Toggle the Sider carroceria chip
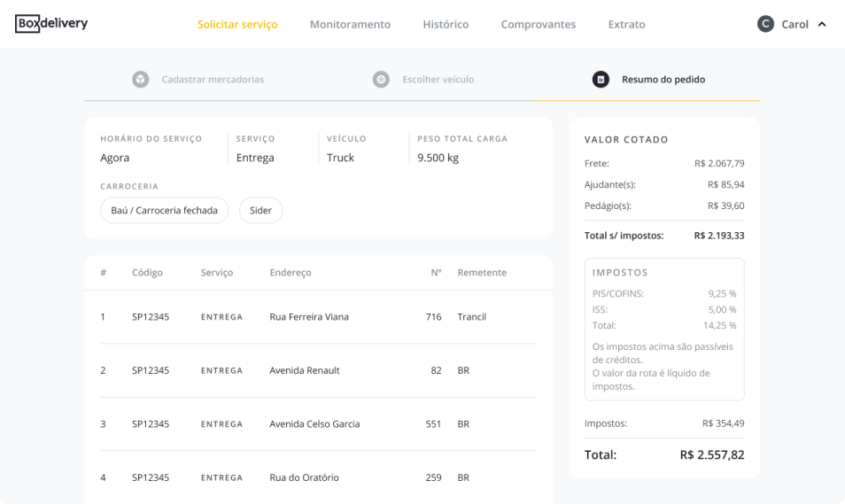845x504 pixels. (x=260, y=211)
